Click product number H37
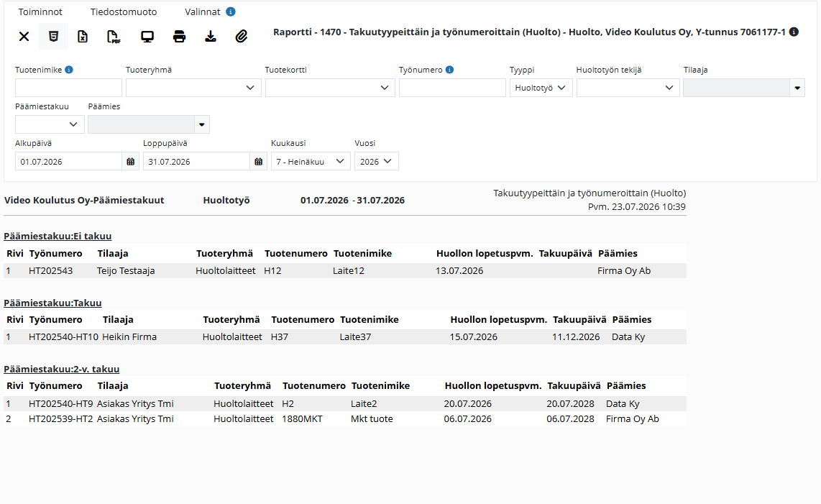Viewport: 821px width, 504px height. click(x=280, y=337)
